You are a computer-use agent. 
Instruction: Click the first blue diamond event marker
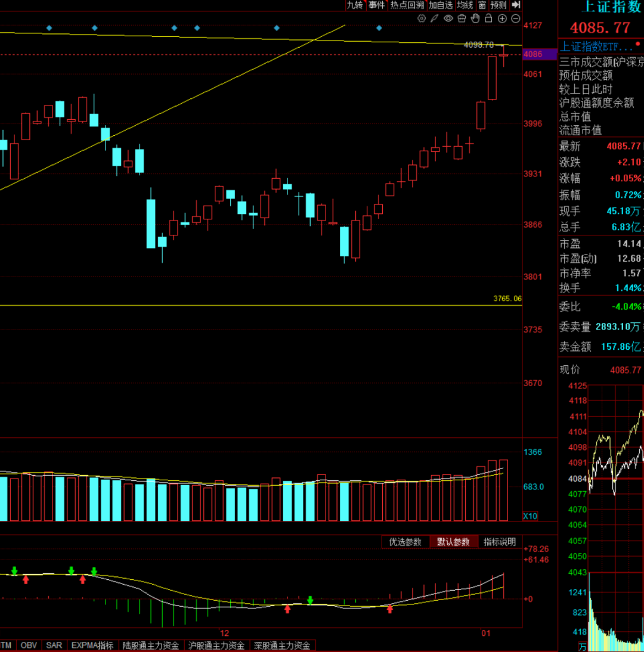click(x=49, y=27)
